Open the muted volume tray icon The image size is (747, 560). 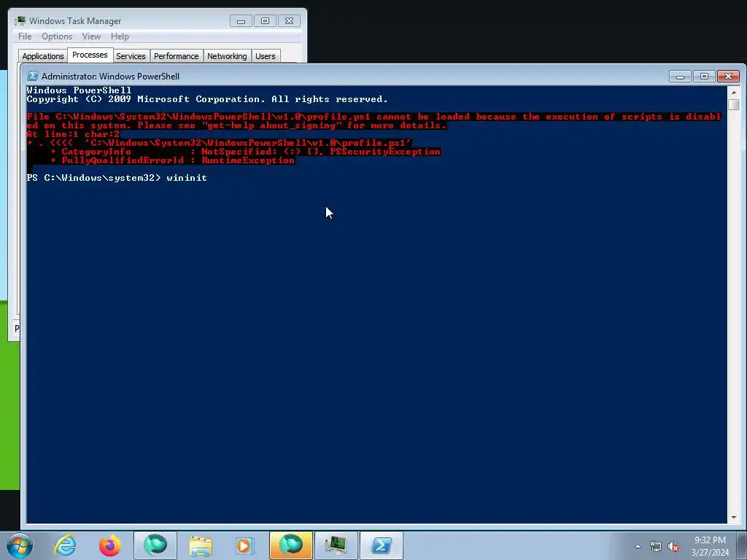pyautogui.click(x=673, y=546)
